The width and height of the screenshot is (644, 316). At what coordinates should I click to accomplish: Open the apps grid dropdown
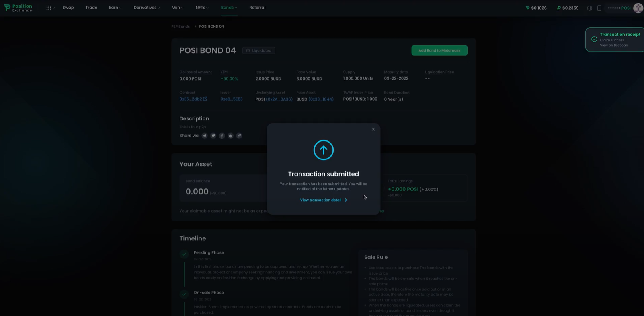(50, 8)
